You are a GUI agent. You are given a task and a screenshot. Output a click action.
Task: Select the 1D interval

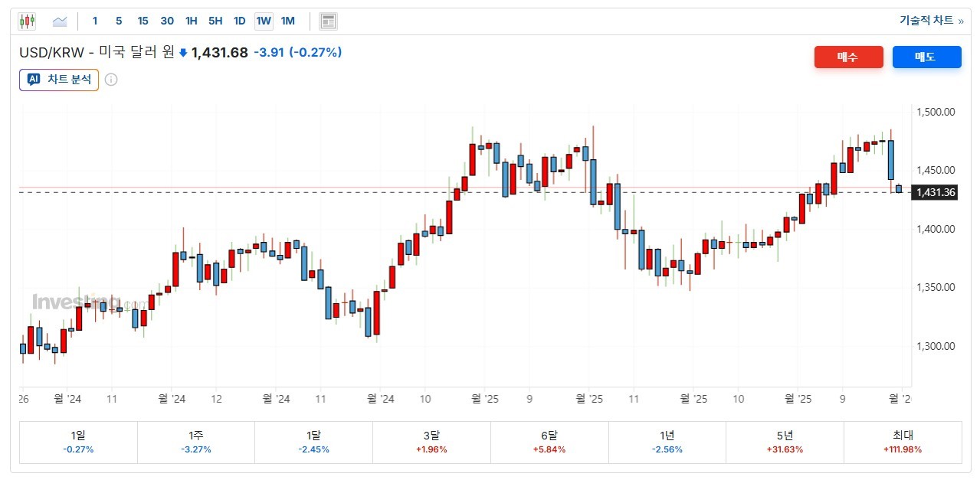239,21
